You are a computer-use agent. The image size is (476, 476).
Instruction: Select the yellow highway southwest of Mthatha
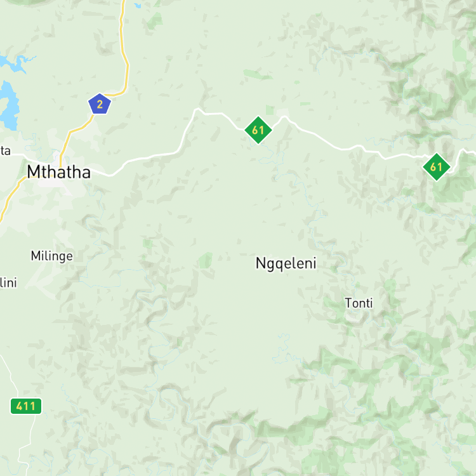[11, 196]
